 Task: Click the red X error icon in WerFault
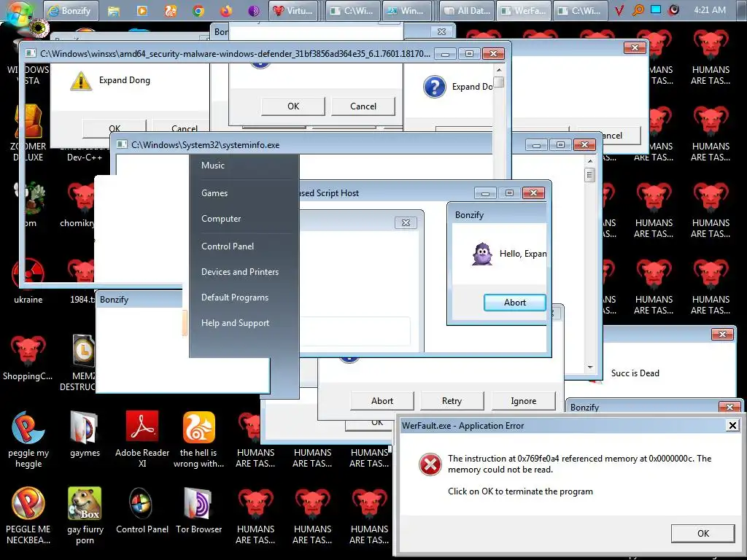point(430,464)
